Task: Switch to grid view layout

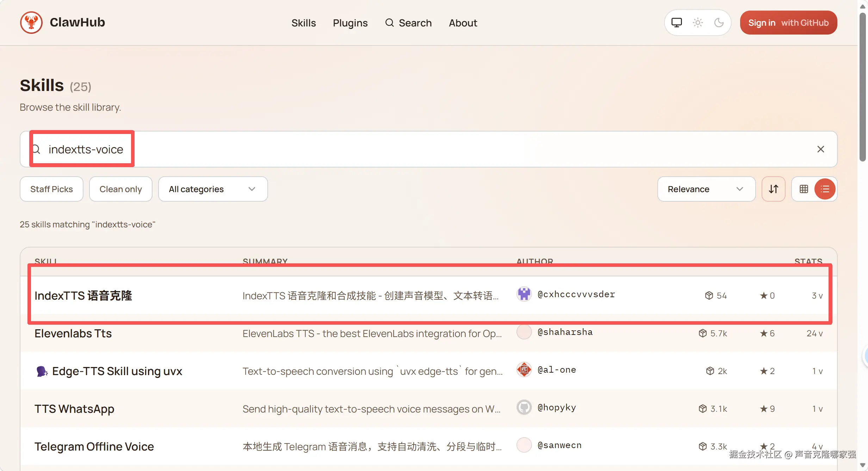Action: pyautogui.click(x=804, y=189)
